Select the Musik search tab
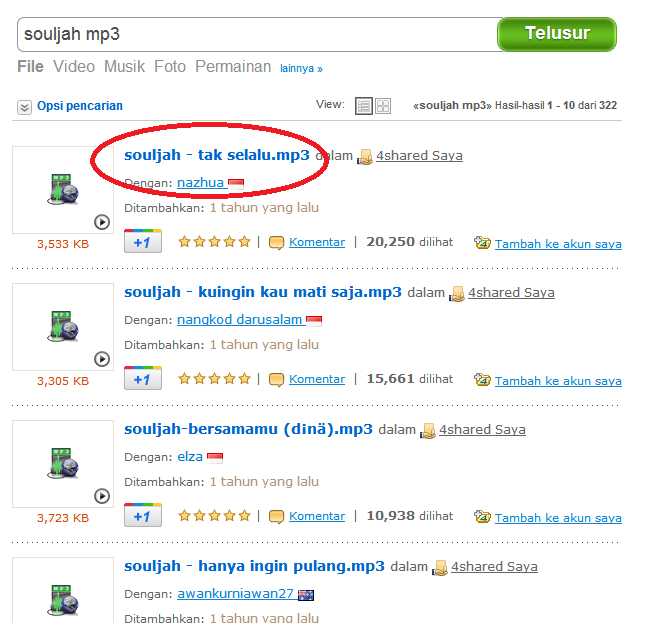Image resolution: width=655 pixels, height=623 pixels. pyautogui.click(x=124, y=66)
